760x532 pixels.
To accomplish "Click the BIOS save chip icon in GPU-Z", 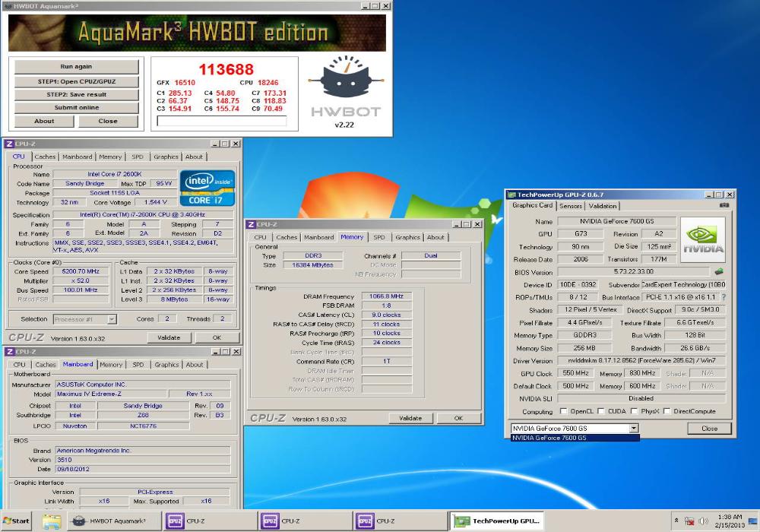I will point(719,272).
